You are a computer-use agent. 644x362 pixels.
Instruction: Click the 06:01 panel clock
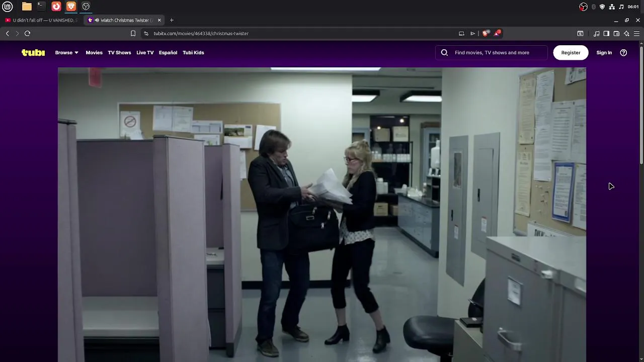pyautogui.click(x=633, y=7)
